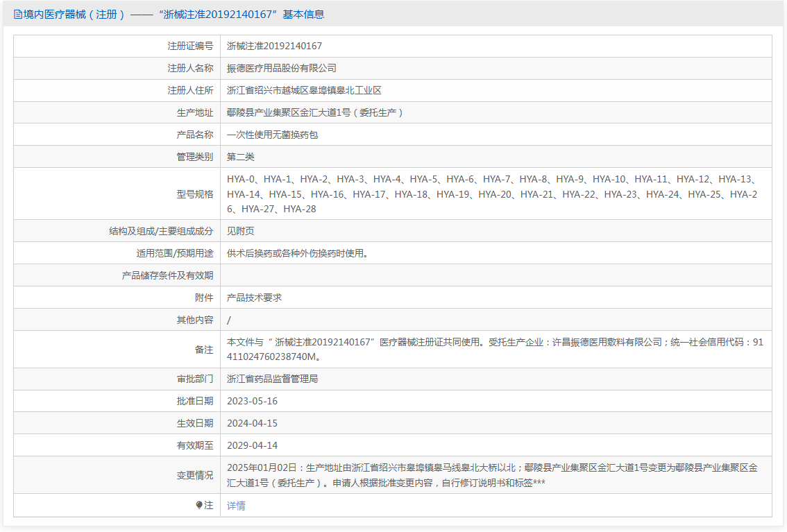Select effective date 2024-04-15
The width and height of the screenshot is (787, 532).
point(252,423)
